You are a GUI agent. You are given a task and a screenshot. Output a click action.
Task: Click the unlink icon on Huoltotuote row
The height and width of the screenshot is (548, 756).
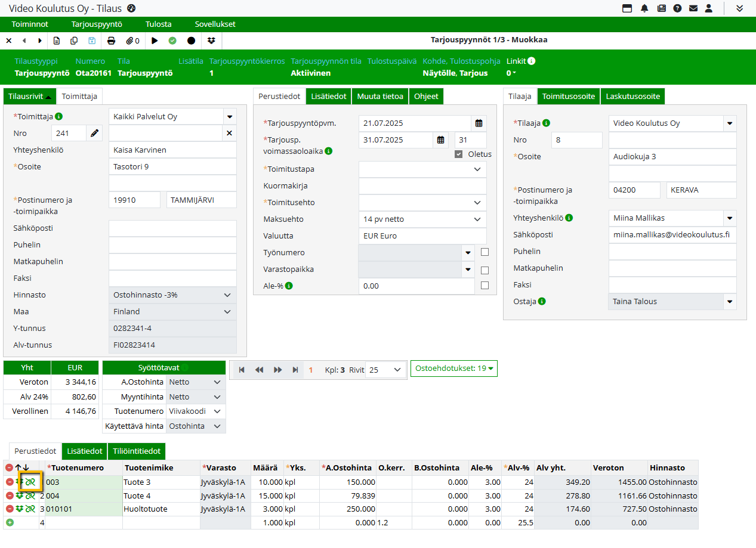click(x=30, y=509)
